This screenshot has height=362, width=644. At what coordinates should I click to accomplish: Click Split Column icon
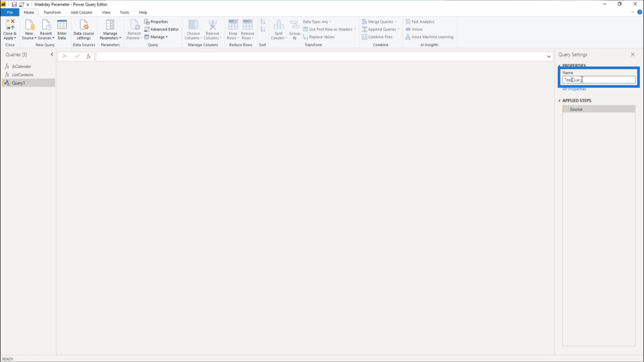(x=279, y=25)
